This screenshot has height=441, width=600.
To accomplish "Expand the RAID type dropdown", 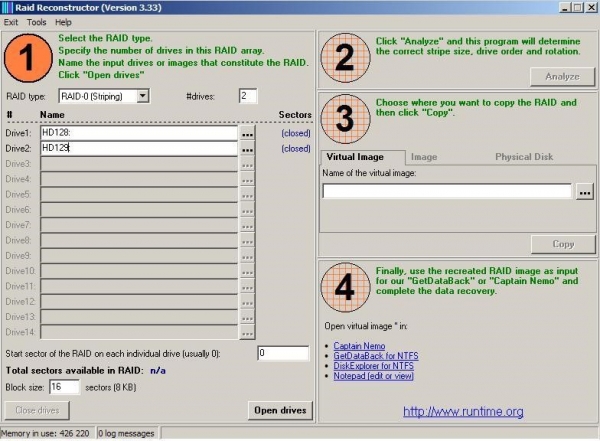I will 142,96.
